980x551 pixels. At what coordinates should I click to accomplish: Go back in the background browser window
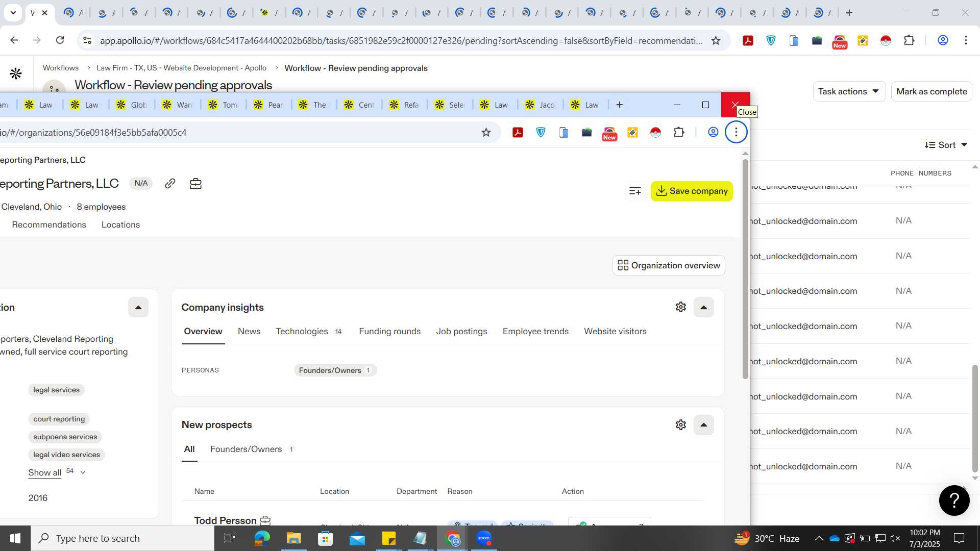[x=14, y=40]
